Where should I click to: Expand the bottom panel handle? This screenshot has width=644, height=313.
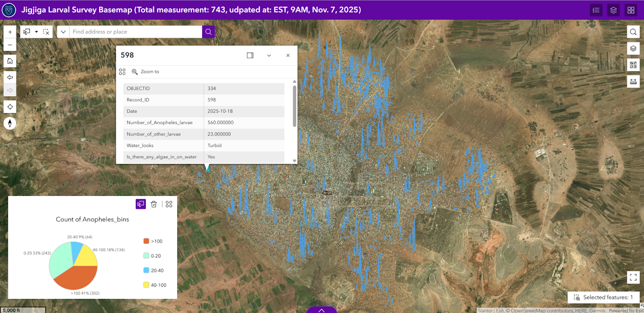tap(321, 309)
